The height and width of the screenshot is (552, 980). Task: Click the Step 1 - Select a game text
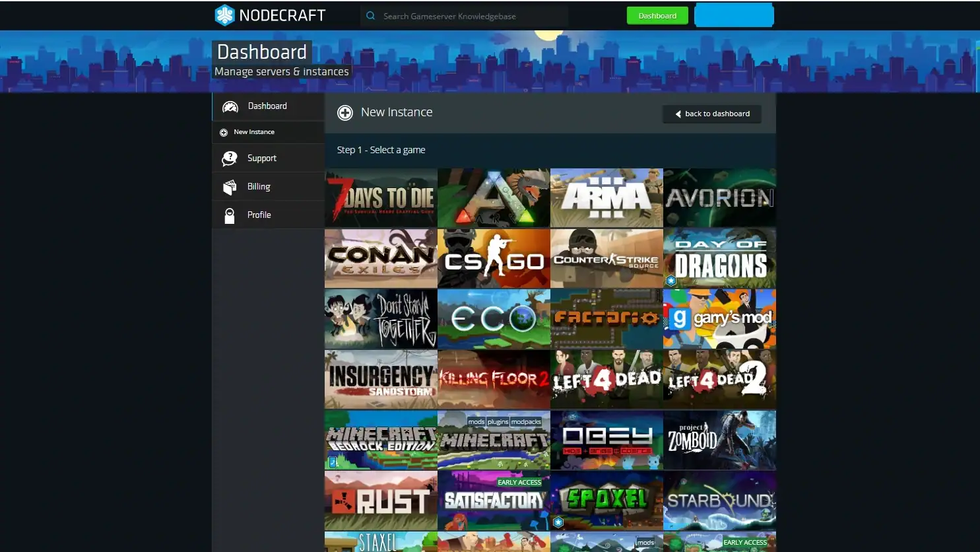[381, 151]
